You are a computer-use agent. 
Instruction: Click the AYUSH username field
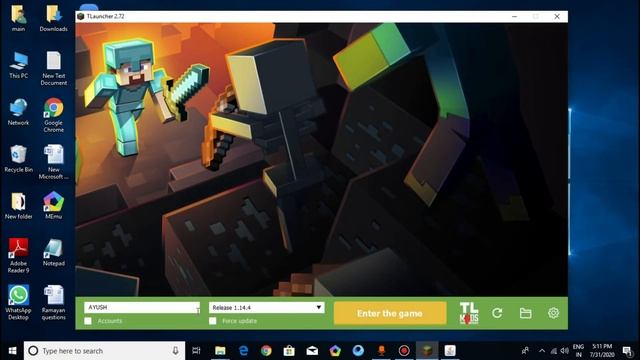click(142, 307)
